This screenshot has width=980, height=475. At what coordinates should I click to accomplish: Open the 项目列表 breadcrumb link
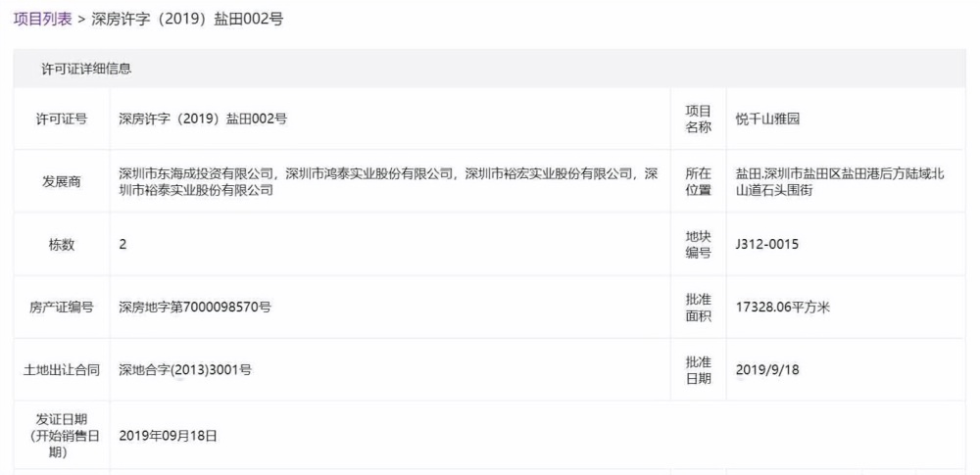[43, 19]
